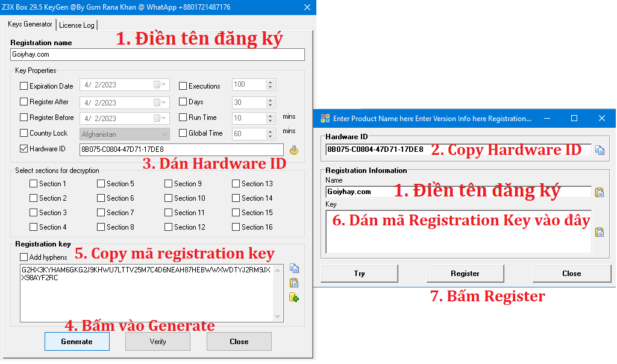This screenshot has width=617, height=364.
Task: Enable the Expiration Date checkbox
Action: 24,86
